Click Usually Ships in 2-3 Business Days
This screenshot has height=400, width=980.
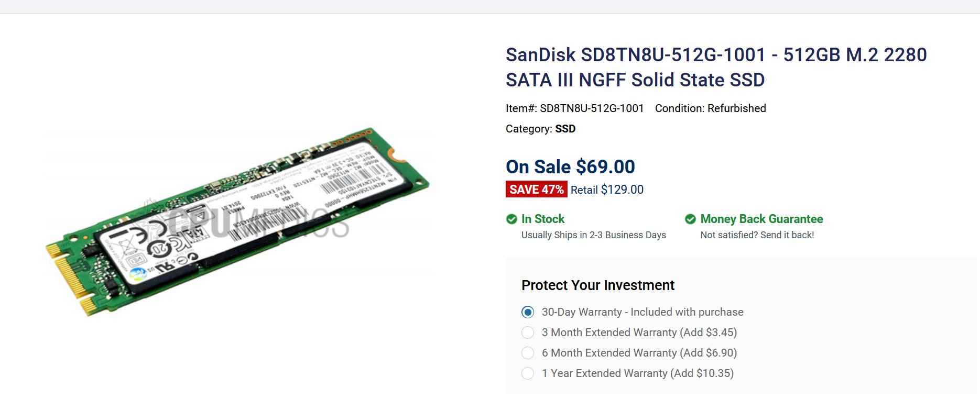tap(593, 235)
